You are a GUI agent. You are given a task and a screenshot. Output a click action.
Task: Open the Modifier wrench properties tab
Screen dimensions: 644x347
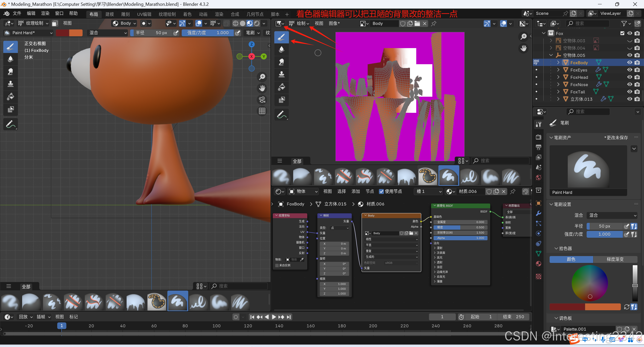[538, 213]
